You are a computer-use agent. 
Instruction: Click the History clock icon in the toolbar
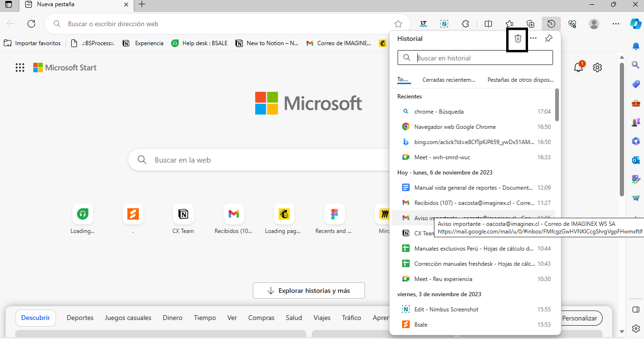click(551, 24)
